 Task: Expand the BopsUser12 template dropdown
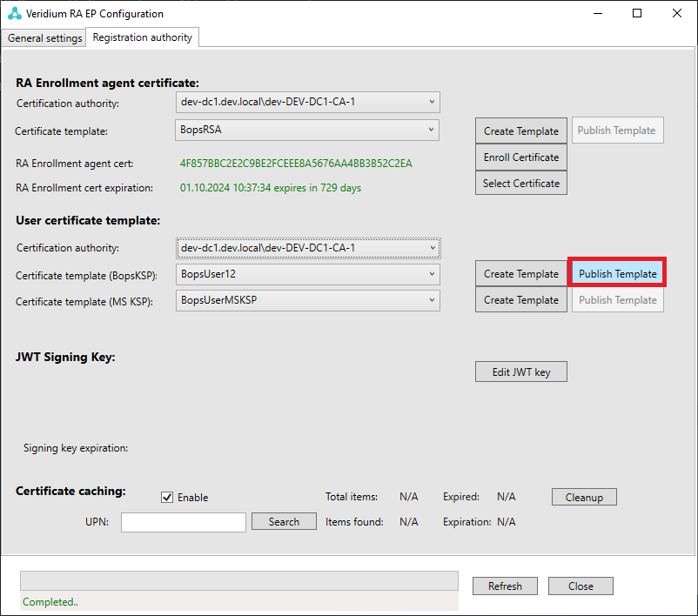click(x=307, y=274)
